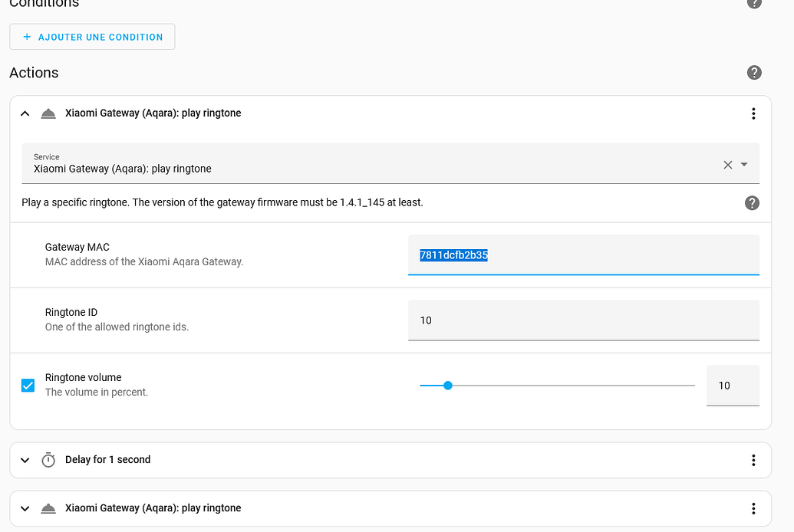Click the text MAC address of the Xiaomi Aqara Gateway
The image size is (794, 532).
[x=143, y=261]
